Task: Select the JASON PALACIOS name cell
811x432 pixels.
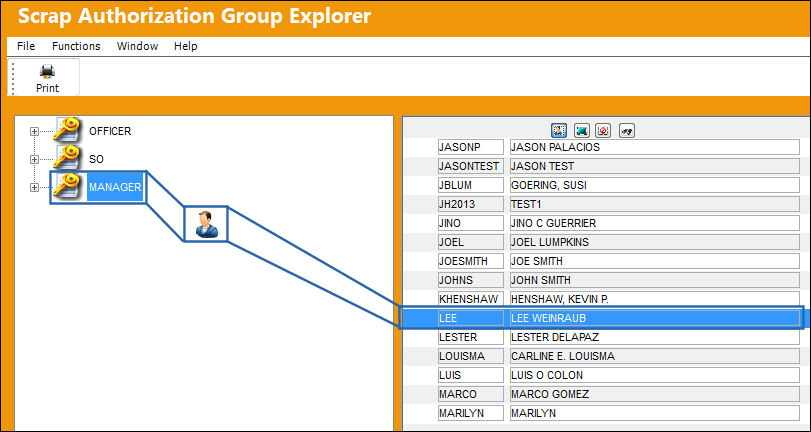Action: click(654, 147)
